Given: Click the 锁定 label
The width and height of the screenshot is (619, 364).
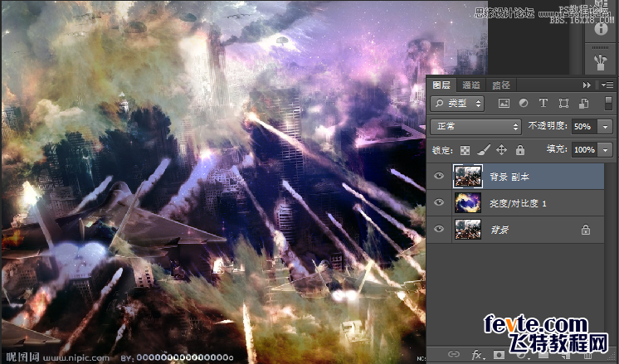Looking at the screenshot, I should click(442, 150).
